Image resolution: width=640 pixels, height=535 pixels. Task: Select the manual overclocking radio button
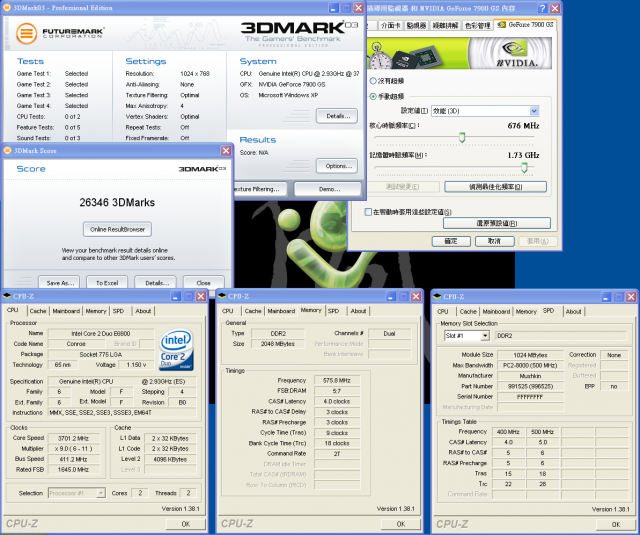coord(373,96)
